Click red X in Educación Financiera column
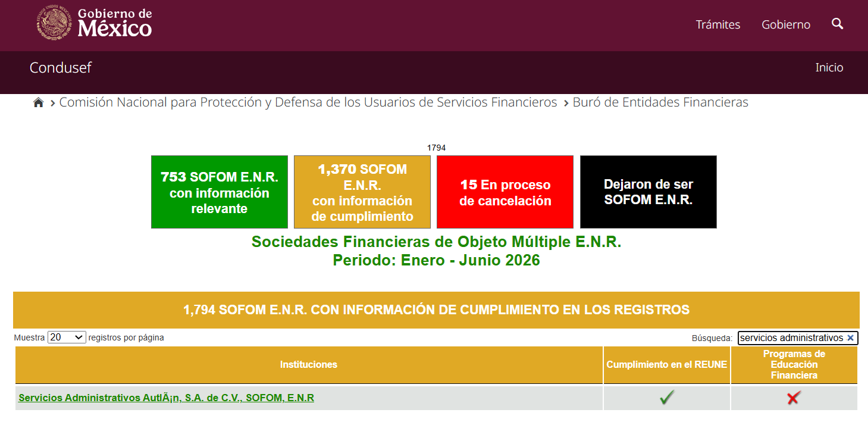Screen dimensions: 868x422 coord(793,398)
